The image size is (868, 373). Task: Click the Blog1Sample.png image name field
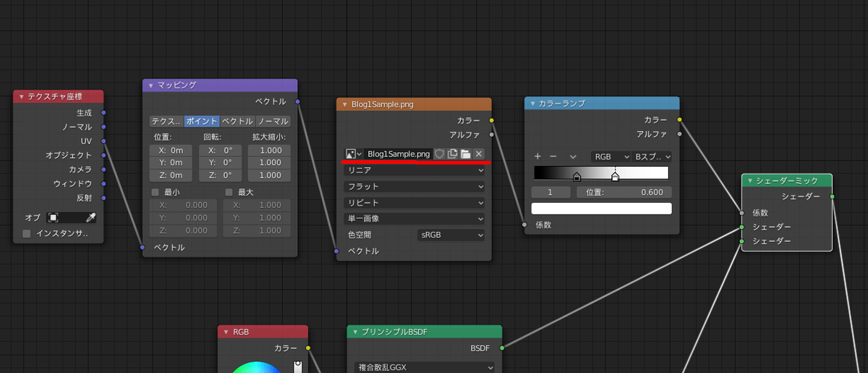pyautogui.click(x=398, y=154)
